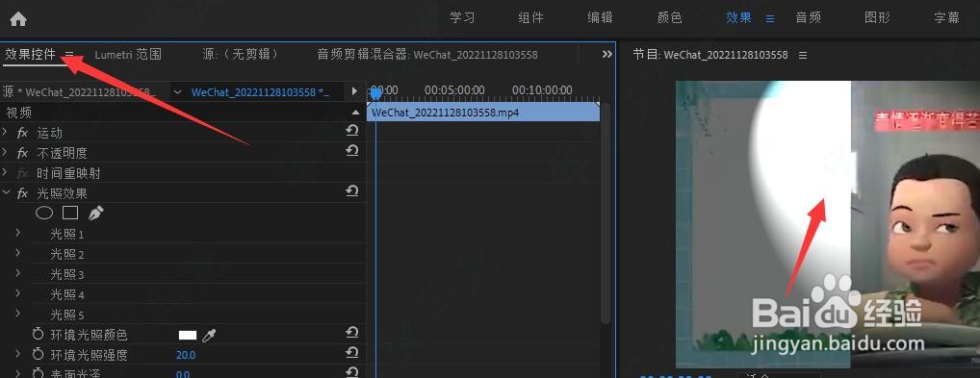Create an ellipse mask for 光照效果
Screen dimensions: 980x378
[43, 214]
